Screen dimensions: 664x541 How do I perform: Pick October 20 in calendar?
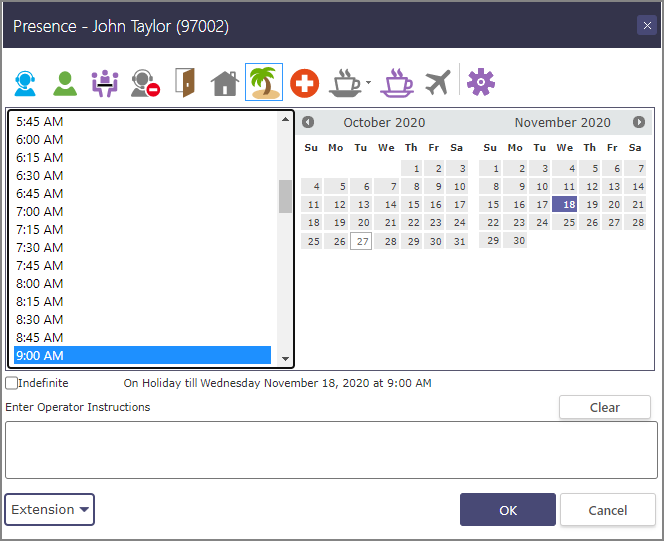click(x=361, y=222)
